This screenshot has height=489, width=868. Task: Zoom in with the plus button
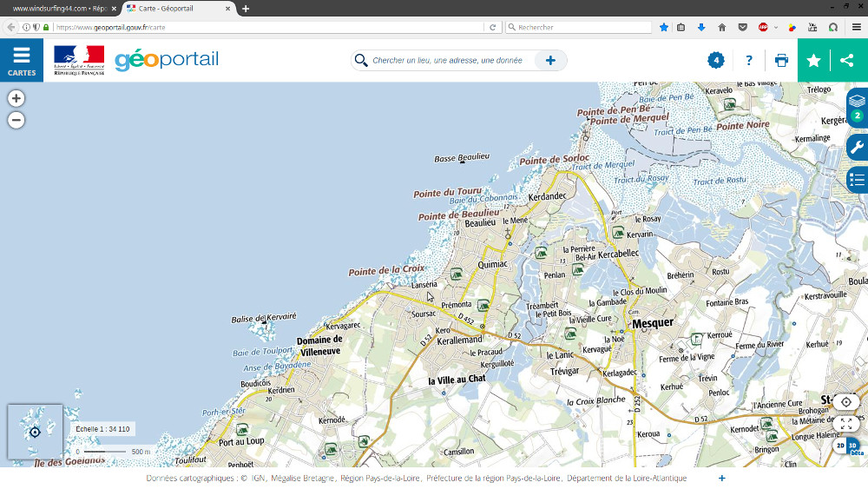point(16,98)
